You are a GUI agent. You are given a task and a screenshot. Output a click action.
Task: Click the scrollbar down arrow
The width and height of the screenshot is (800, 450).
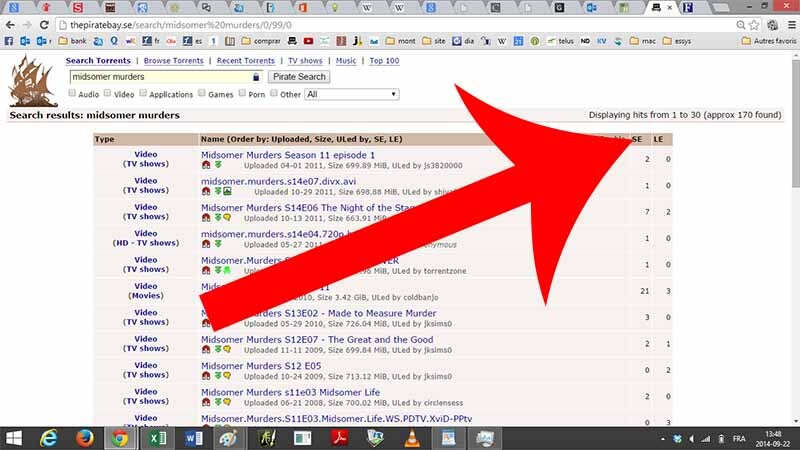point(795,421)
